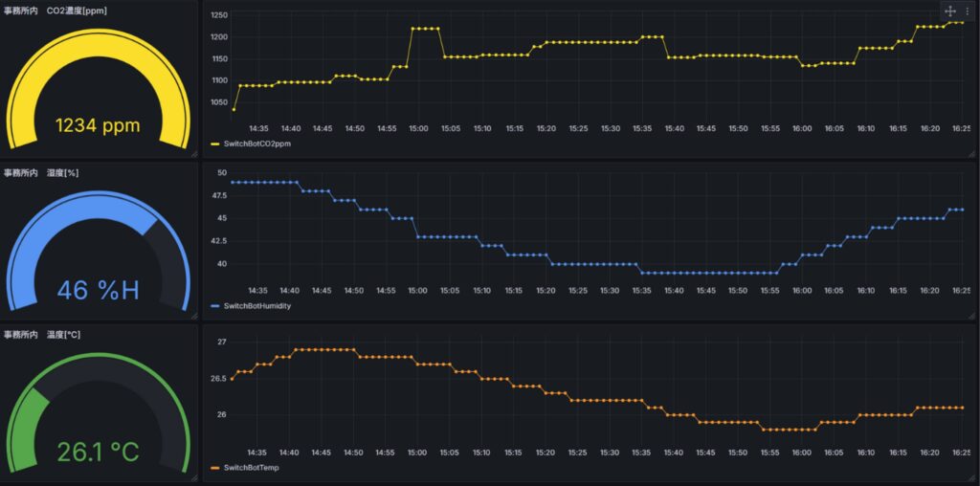Toggle SwitchBotTemp series in legend
The height and width of the screenshot is (486, 980).
click(x=249, y=468)
